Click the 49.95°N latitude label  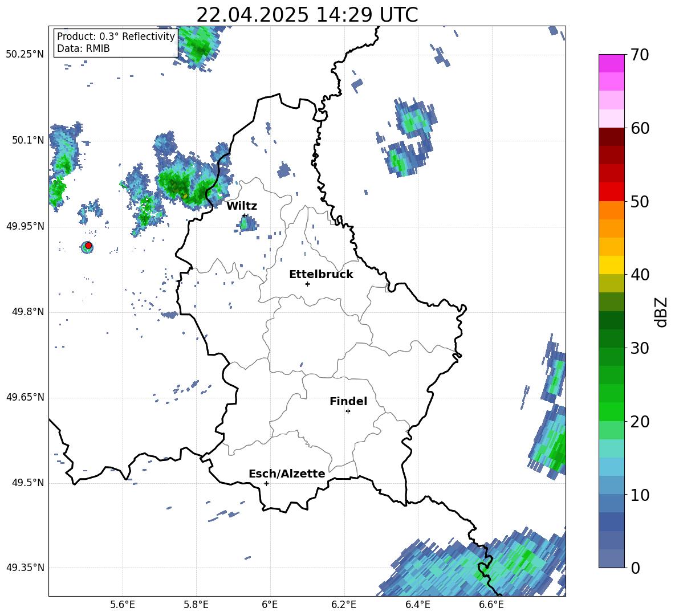tap(25, 226)
